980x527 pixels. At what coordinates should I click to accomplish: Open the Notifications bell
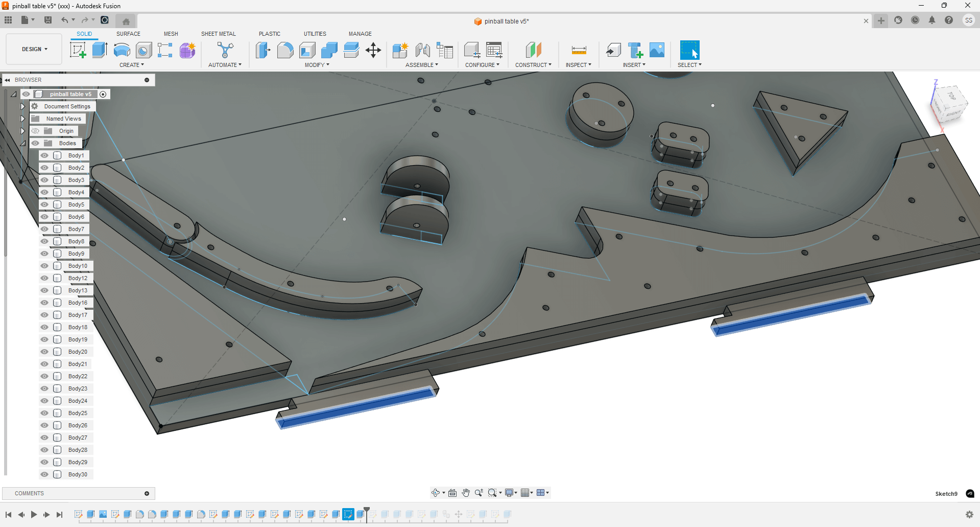(x=932, y=20)
